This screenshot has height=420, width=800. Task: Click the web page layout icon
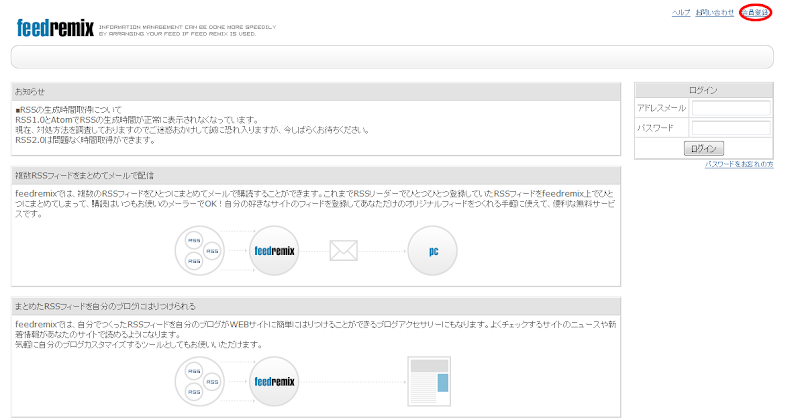[429, 381]
